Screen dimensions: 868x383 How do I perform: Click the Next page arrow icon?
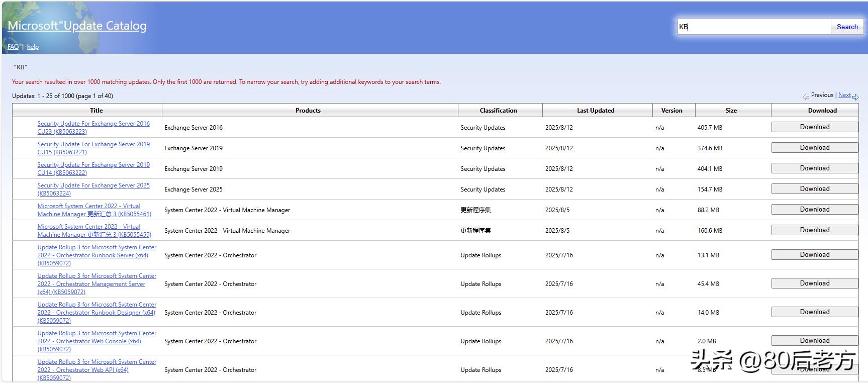click(855, 97)
